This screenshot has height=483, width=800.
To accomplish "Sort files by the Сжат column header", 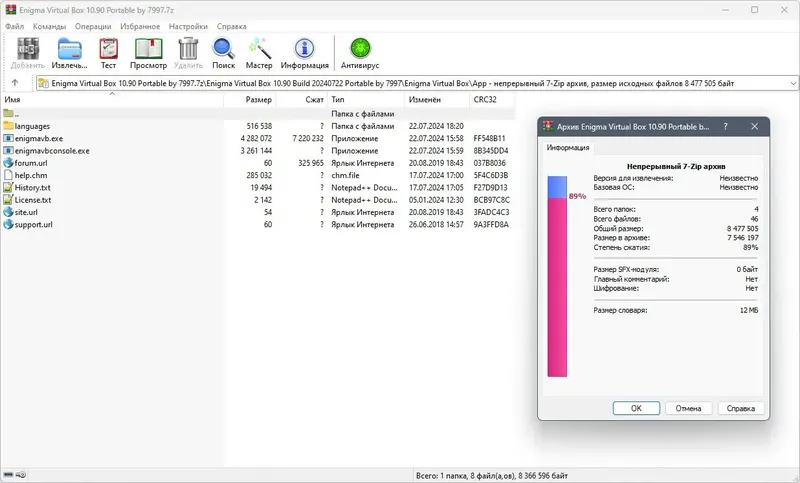I will click(301, 99).
